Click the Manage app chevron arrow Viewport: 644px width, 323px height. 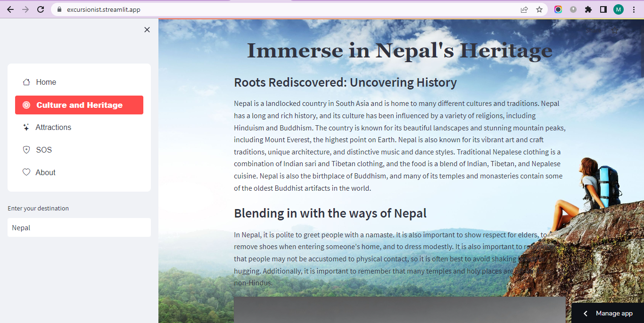point(586,314)
